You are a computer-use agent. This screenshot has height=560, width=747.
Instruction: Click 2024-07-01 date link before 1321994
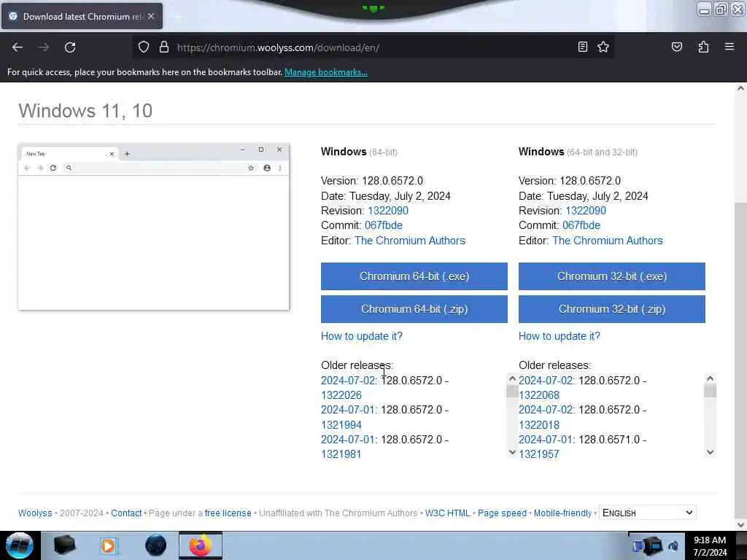coord(348,410)
